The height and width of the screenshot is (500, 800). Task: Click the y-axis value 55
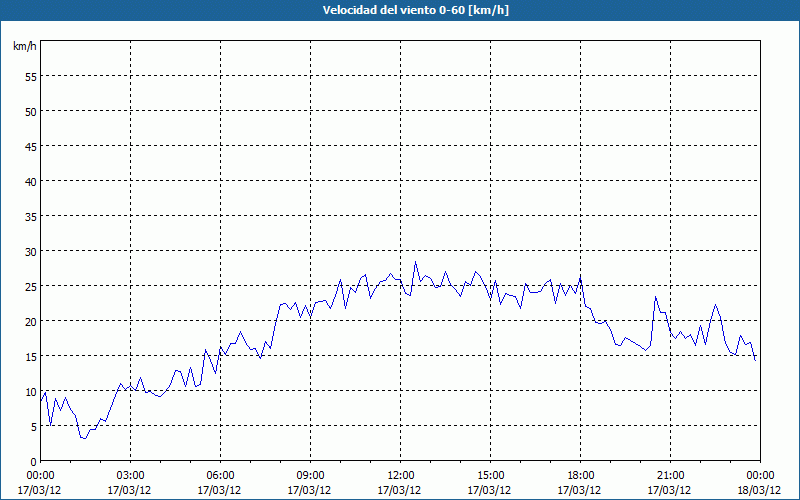point(31,77)
